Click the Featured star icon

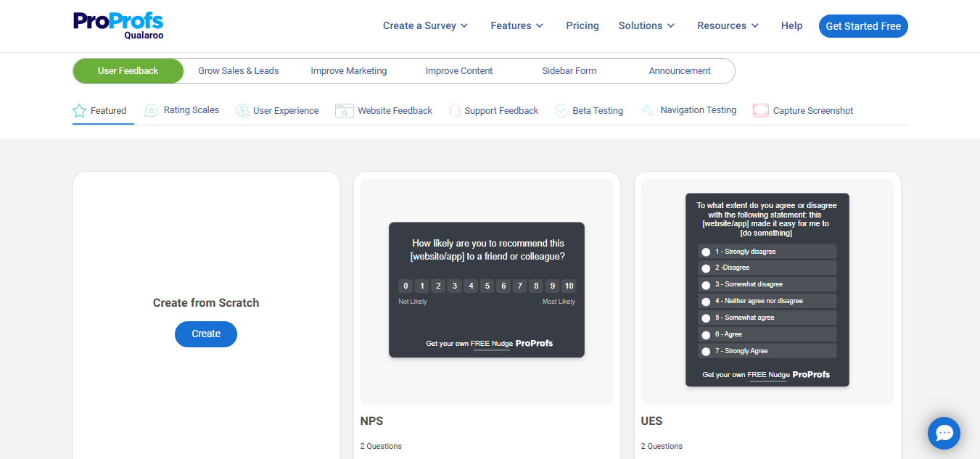click(79, 111)
